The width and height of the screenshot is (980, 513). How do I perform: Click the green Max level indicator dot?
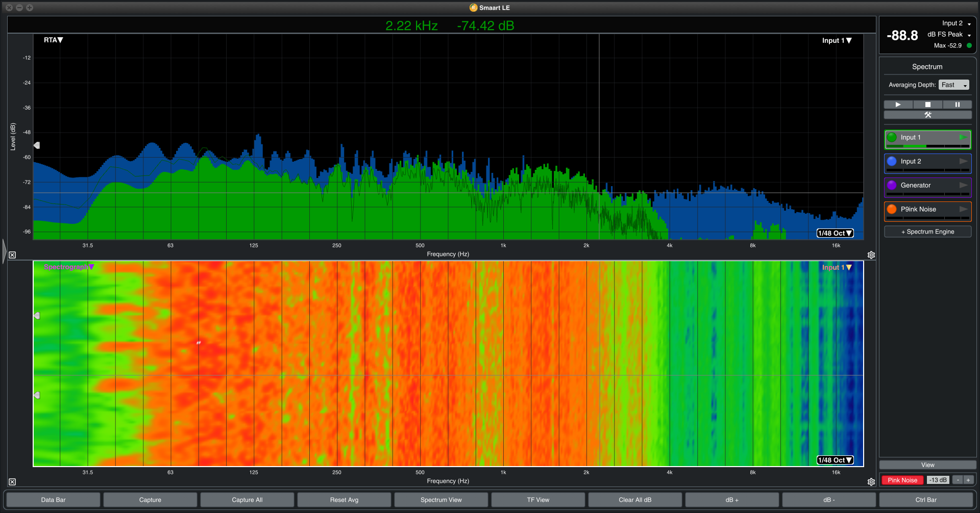pyautogui.click(x=969, y=45)
